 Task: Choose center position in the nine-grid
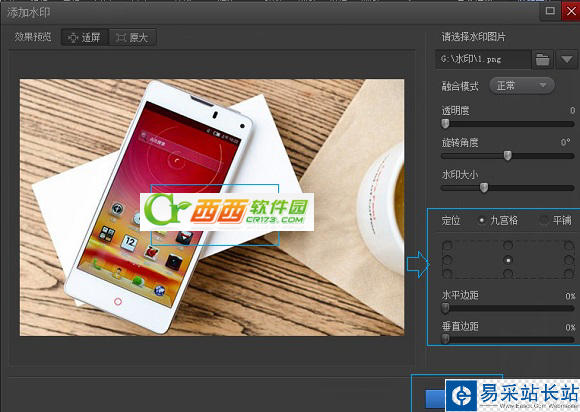508,260
